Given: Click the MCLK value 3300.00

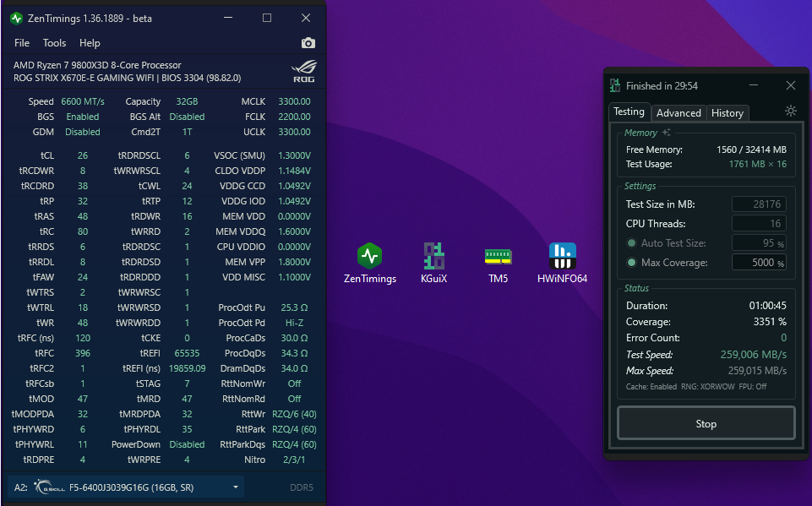Looking at the screenshot, I should (294, 101).
